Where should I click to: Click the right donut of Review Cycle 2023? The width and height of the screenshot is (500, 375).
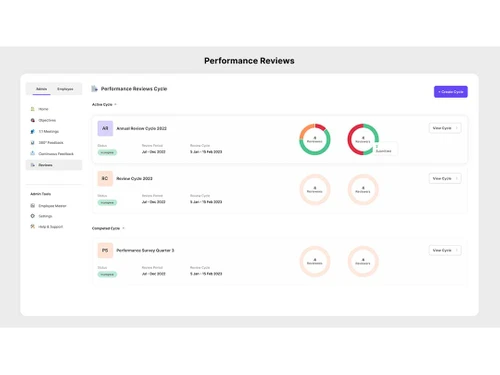(363, 190)
